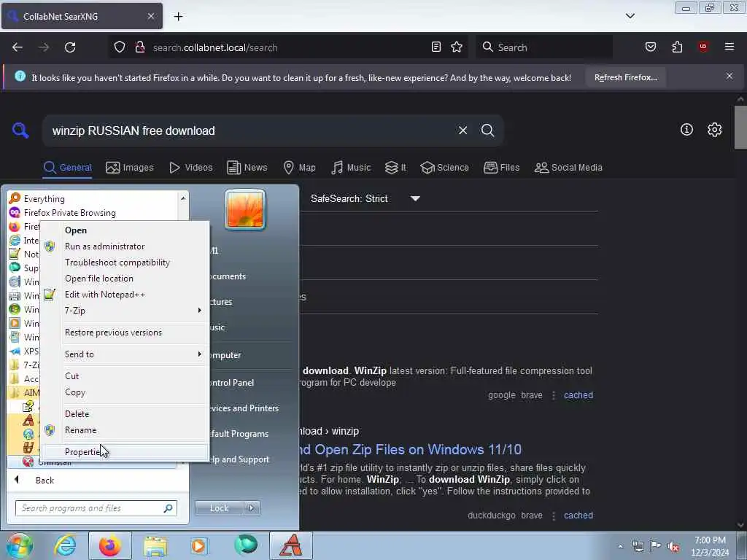Open Everything in Start menu programs

[x=44, y=199]
